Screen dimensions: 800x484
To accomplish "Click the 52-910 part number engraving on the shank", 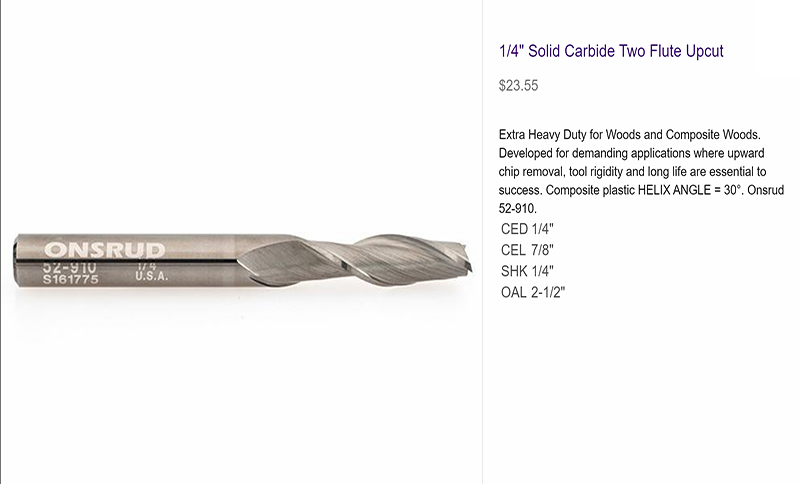I will pyautogui.click(x=69, y=267).
